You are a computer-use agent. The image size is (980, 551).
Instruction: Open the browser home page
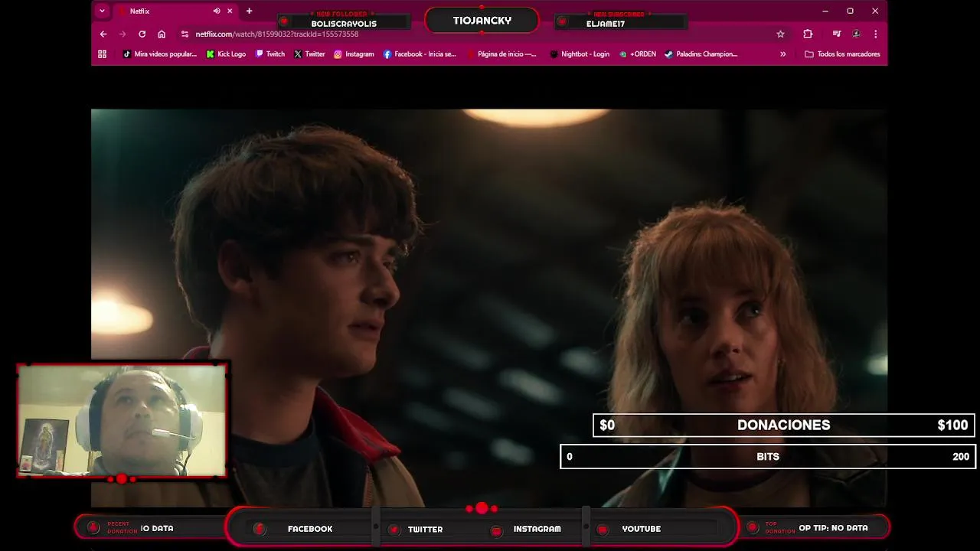[x=162, y=34]
